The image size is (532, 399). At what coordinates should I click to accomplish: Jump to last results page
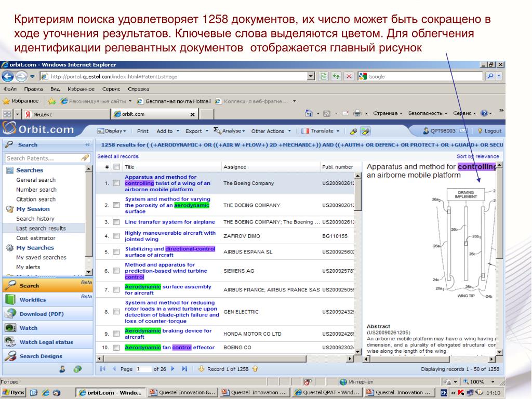click(x=184, y=368)
